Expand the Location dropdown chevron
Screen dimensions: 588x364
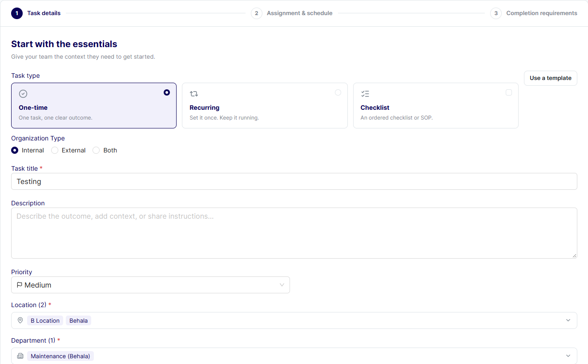pos(568,320)
